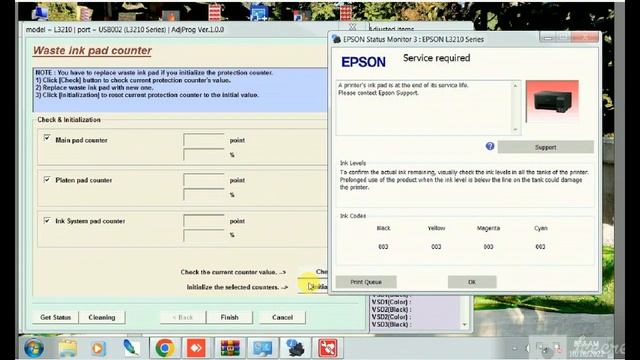
Task: Click the Black ink code value 003
Action: click(383, 247)
